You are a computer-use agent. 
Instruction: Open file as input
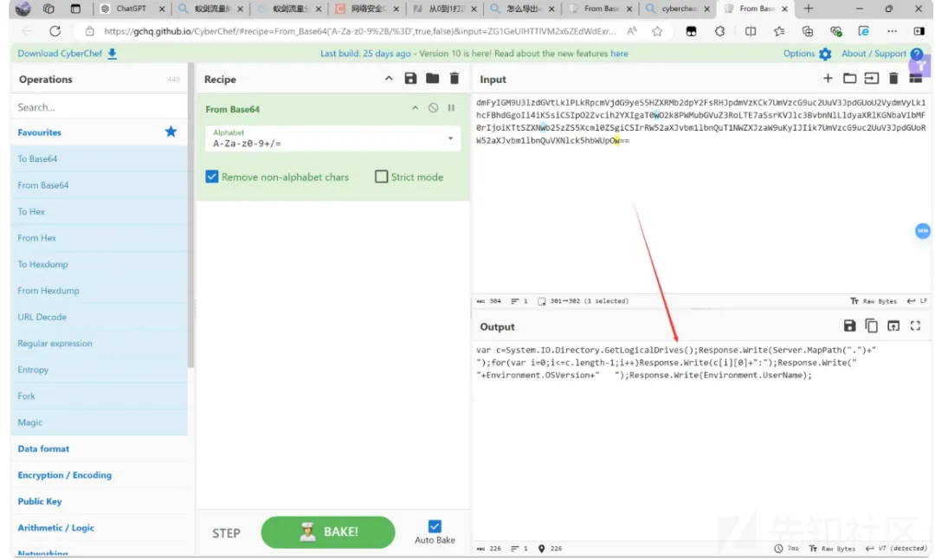871,78
